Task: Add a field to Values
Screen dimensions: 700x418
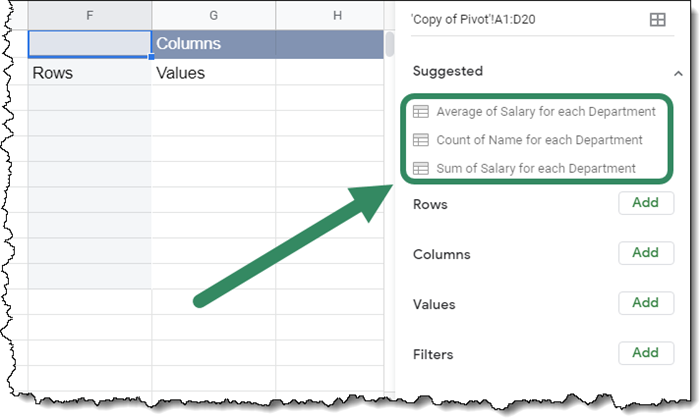Action: [x=645, y=303]
